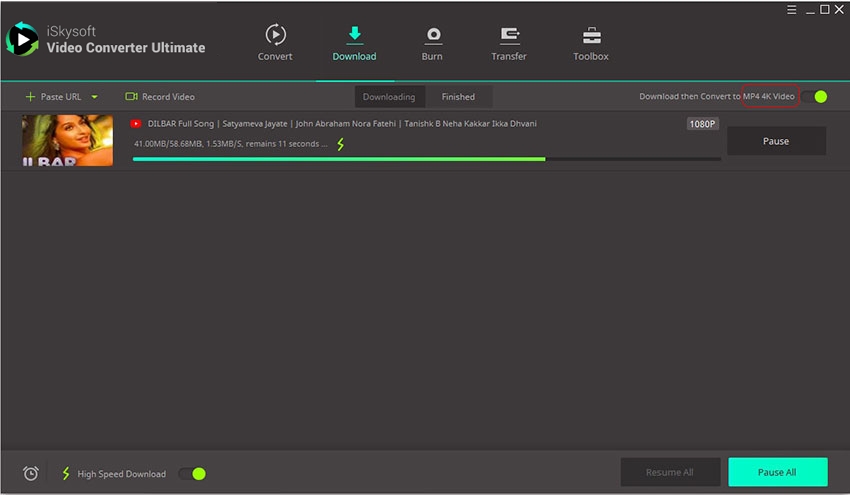The width and height of the screenshot is (850, 495).
Task: Open the Burn disc section
Action: [432, 35]
